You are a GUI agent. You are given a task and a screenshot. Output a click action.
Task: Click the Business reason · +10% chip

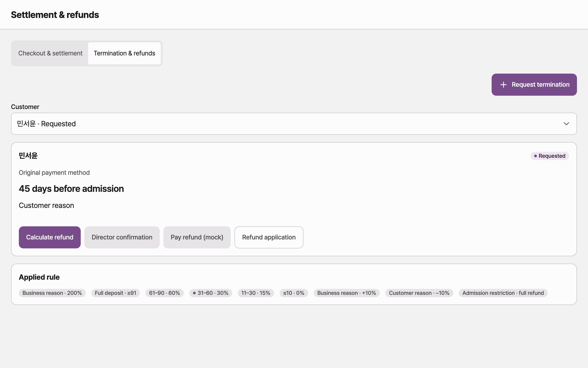coord(346,293)
